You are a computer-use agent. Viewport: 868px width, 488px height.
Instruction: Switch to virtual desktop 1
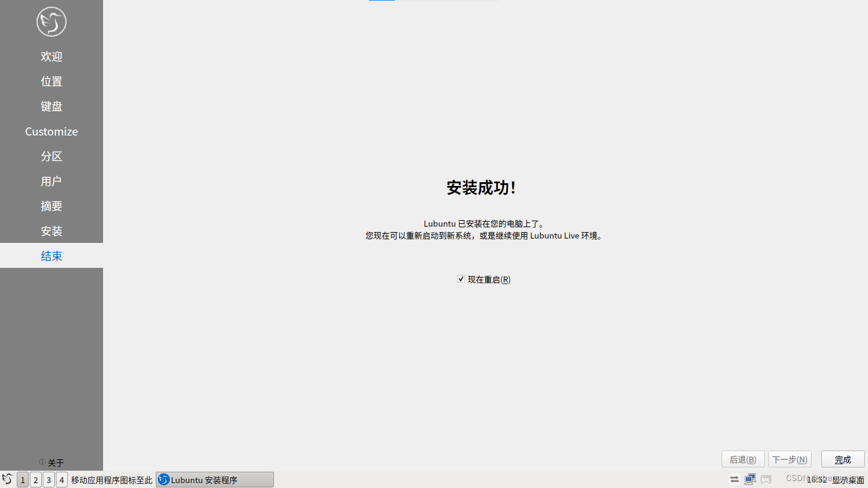(23, 480)
